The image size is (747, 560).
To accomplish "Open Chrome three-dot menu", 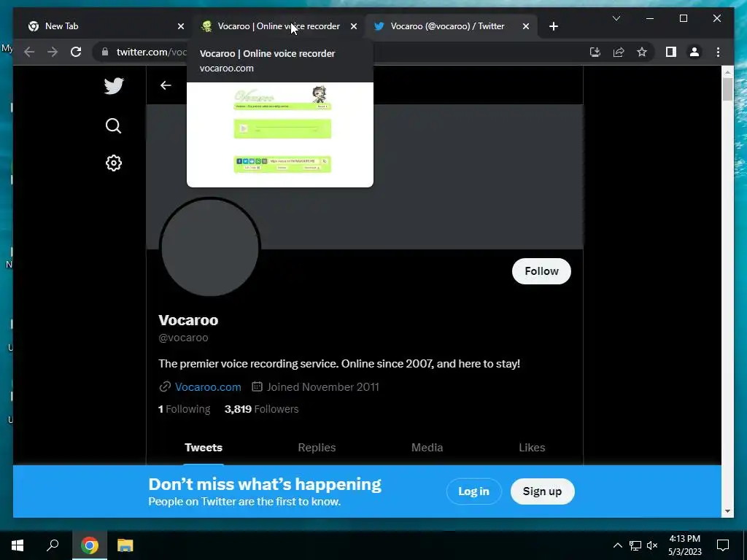I will click(718, 52).
